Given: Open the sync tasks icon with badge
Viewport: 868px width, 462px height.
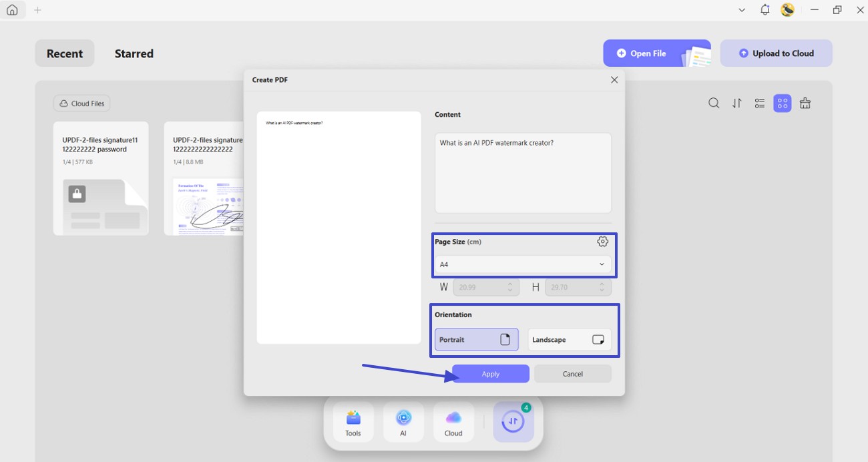Looking at the screenshot, I should coord(513,422).
